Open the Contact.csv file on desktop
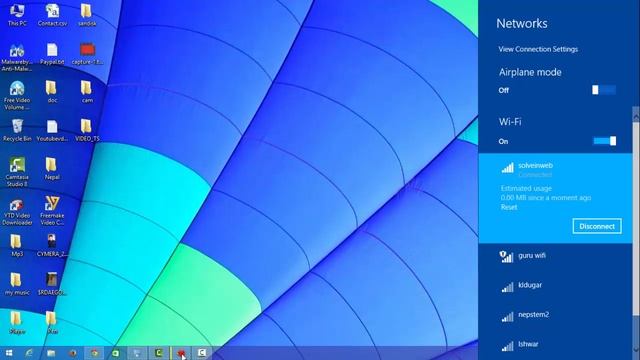The width and height of the screenshot is (640, 360). pyautogui.click(x=52, y=15)
